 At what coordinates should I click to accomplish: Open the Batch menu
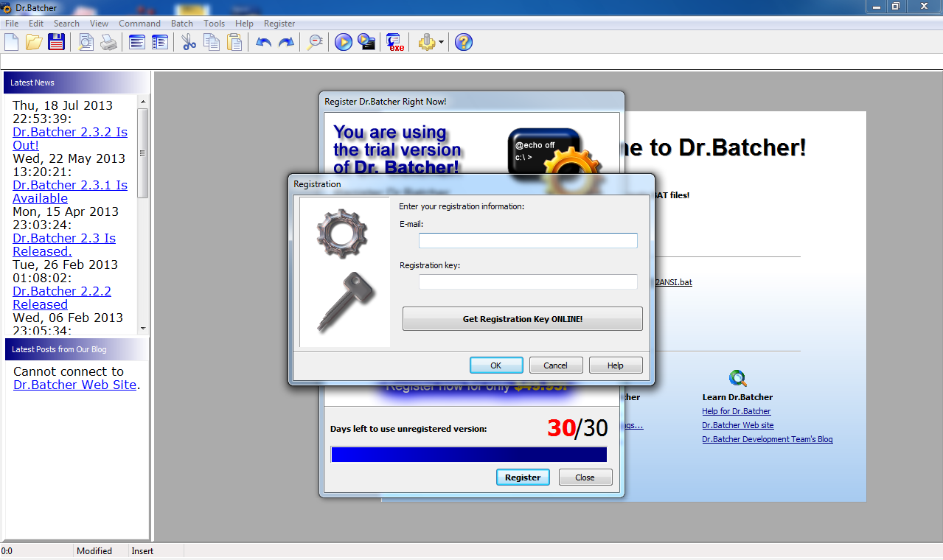[182, 24]
